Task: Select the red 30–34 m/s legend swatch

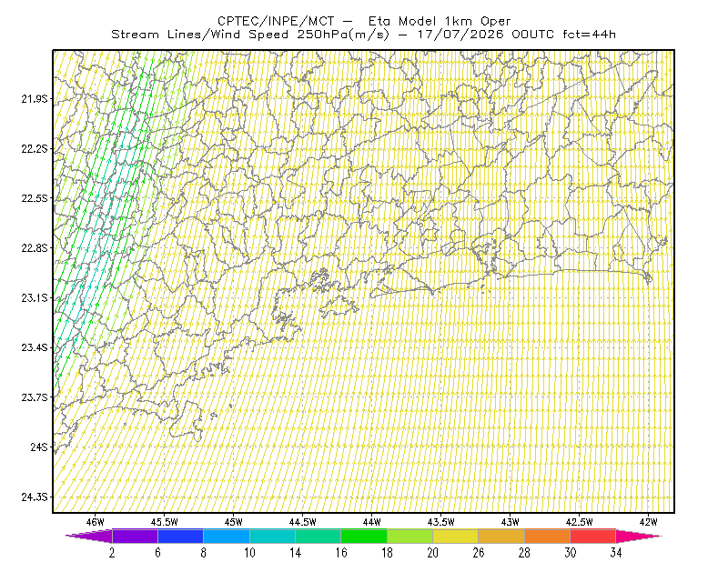Action: point(593,536)
